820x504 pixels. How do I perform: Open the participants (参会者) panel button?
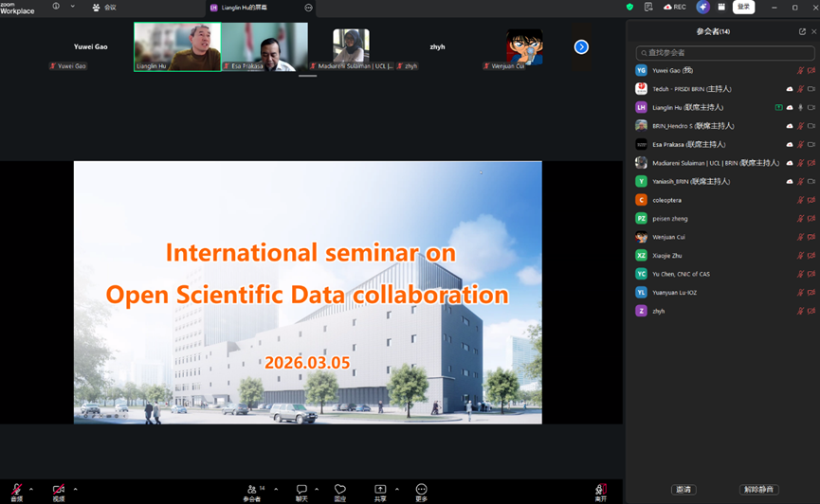252,490
